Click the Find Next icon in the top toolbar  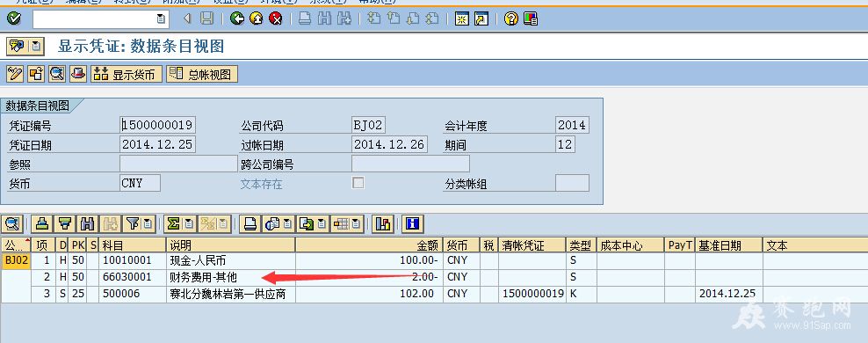coord(345,18)
